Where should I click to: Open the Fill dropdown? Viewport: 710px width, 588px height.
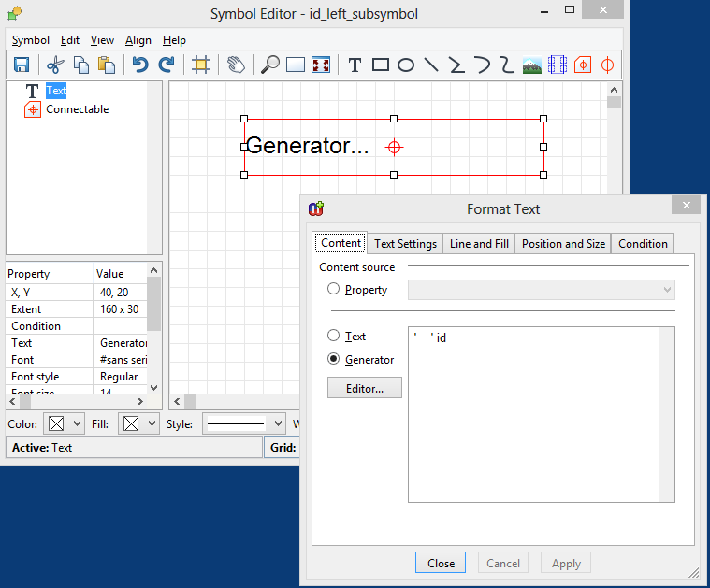[139, 423]
